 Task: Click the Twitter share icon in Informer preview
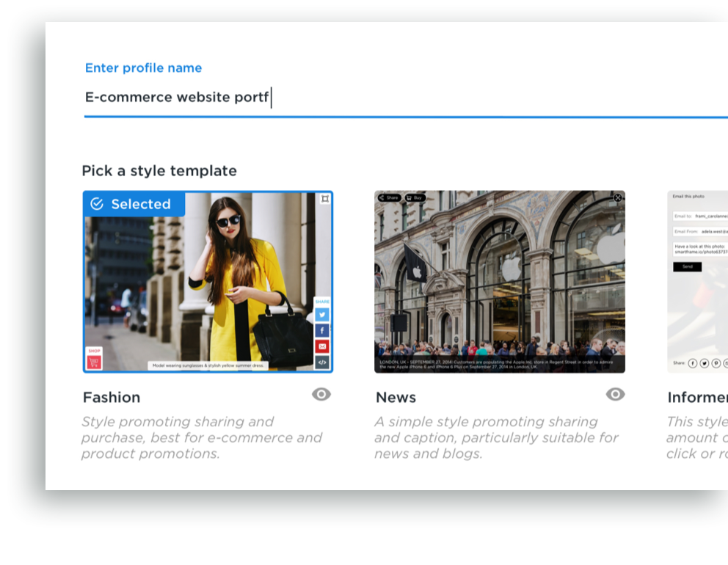[705, 363]
